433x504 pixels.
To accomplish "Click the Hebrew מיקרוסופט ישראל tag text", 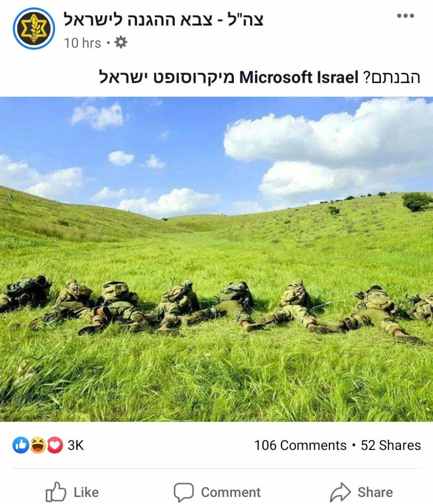I will click(x=167, y=77).
